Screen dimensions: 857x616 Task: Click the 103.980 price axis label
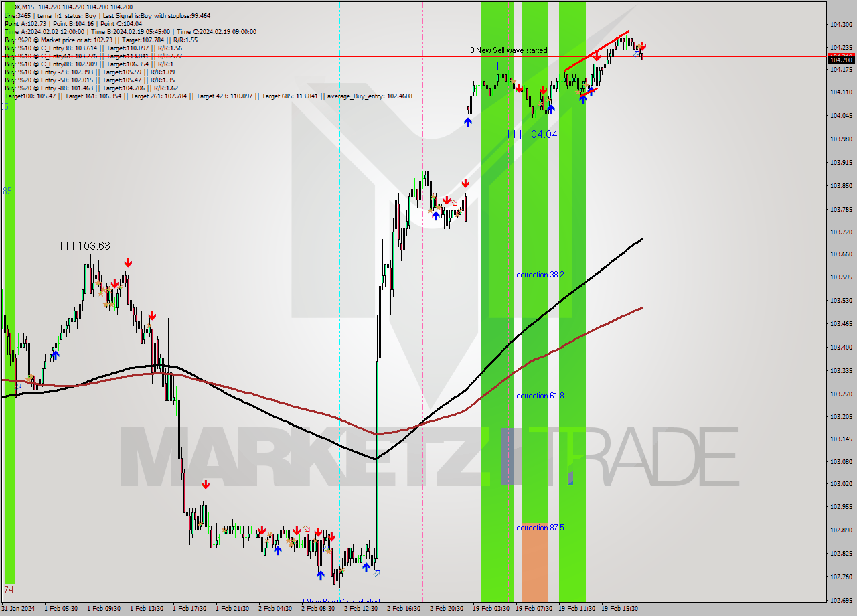click(x=840, y=139)
